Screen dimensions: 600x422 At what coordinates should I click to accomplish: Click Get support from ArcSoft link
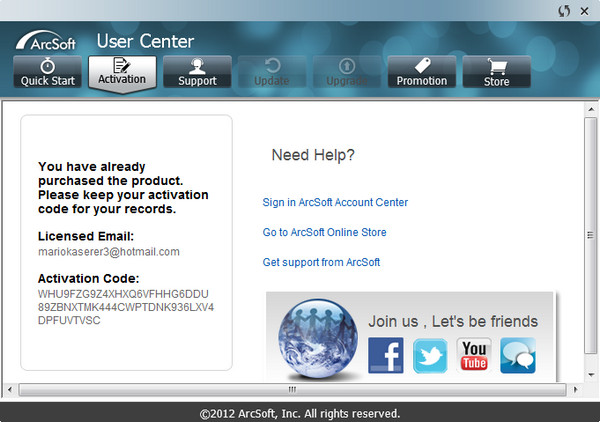coord(321,262)
